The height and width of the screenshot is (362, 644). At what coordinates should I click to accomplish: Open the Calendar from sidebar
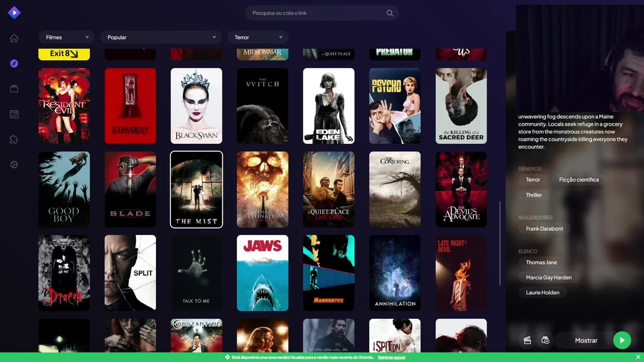point(14,114)
